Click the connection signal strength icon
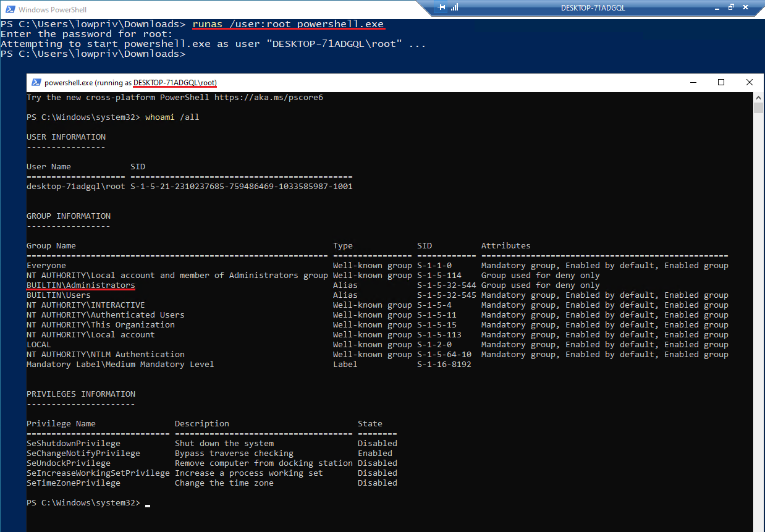The image size is (765, 532). pyautogui.click(x=455, y=7)
